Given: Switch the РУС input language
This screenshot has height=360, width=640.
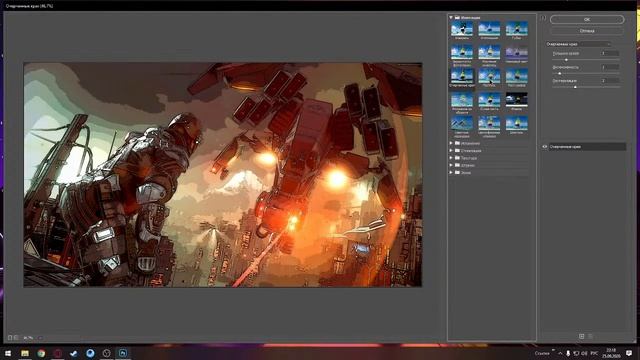Looking at the screenshot, I should (594, 353).
